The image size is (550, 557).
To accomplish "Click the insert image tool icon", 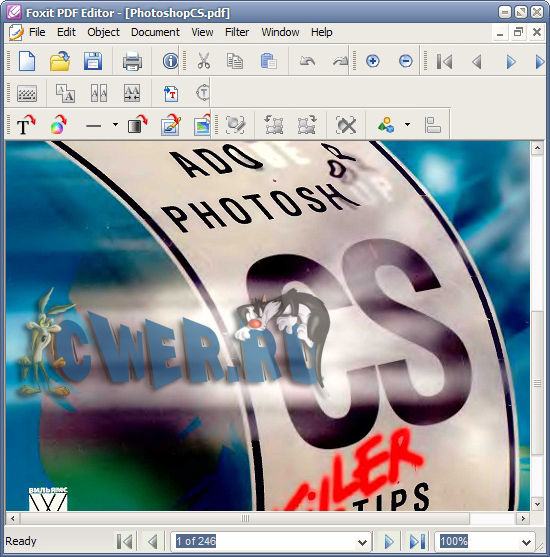I will pyautogui.click(x=202, y=125).
